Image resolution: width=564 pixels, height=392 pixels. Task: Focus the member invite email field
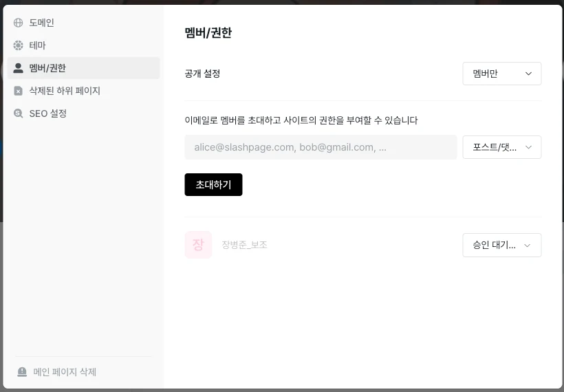321,147
